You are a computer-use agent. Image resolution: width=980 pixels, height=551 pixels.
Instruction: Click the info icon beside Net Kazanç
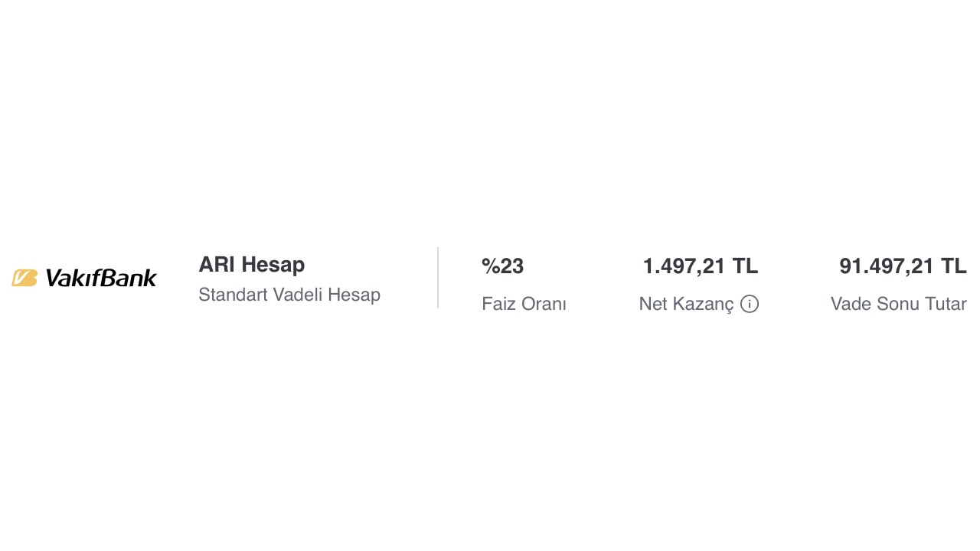coord(750,304)
